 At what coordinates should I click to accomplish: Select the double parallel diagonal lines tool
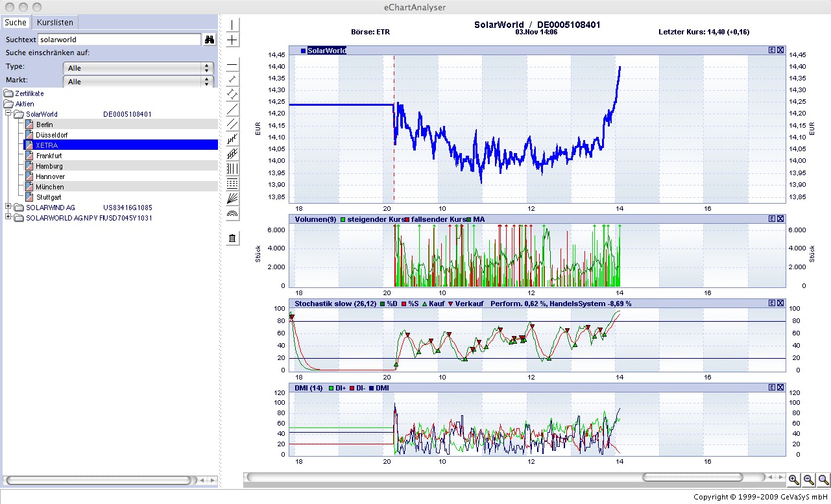click(233, 124)
